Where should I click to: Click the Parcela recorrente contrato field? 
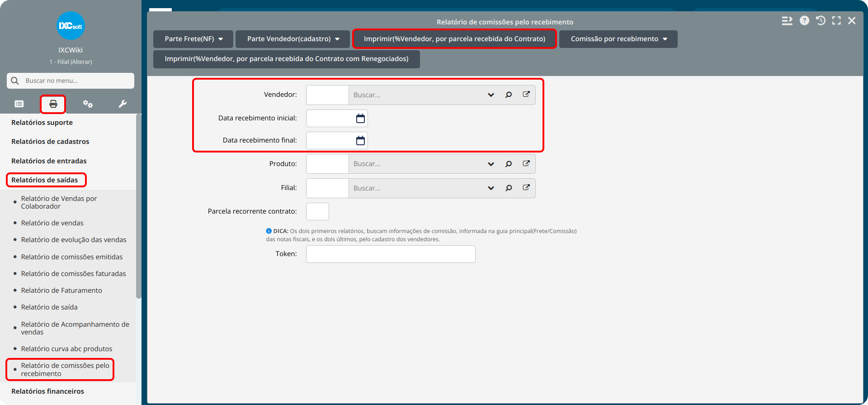point(317,211)
